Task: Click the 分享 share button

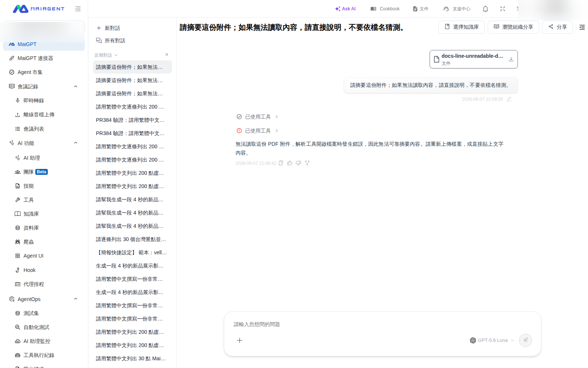Action: 557,27
